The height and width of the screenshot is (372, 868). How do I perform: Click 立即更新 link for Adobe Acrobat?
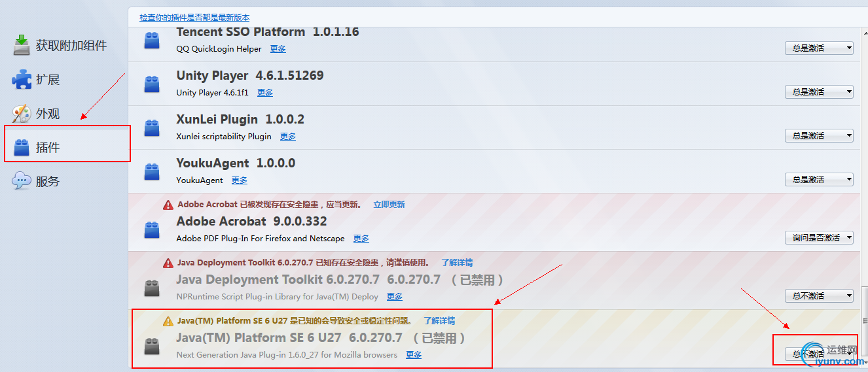(x=389, y=205)
